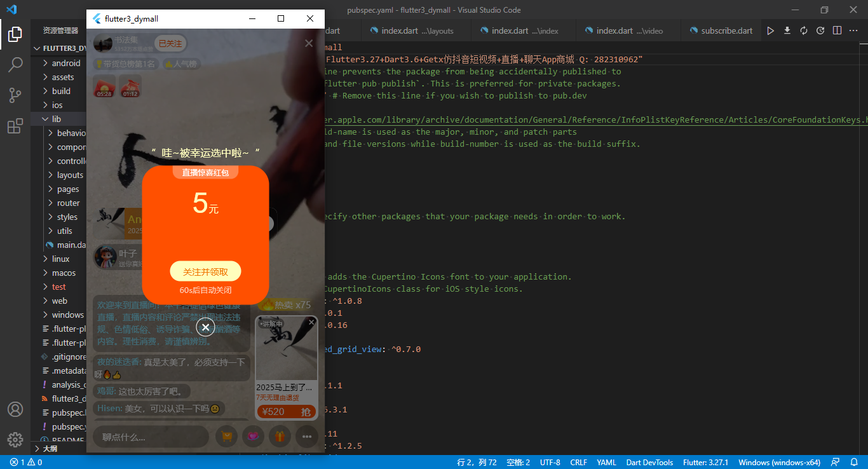Open the editor More Actions ellipsis
868x469 pixels.
pos(853,31)
